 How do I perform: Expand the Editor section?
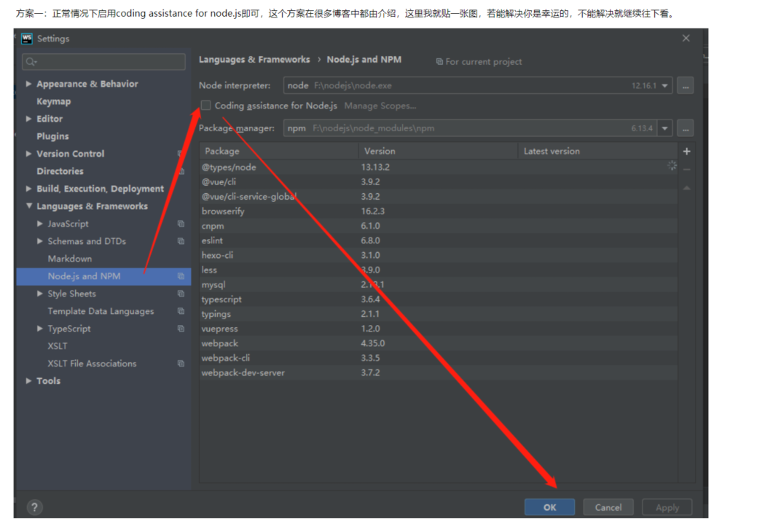click(x=28, y=118)
